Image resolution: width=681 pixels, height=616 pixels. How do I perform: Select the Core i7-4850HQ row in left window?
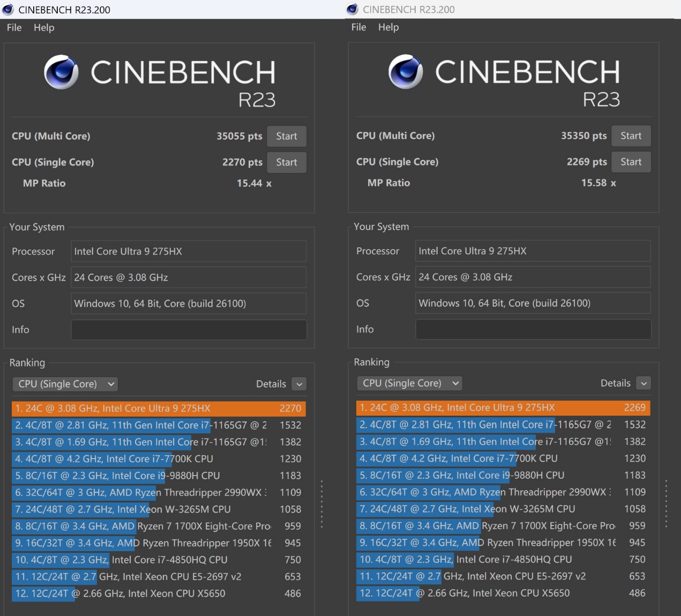click(159, 560)
